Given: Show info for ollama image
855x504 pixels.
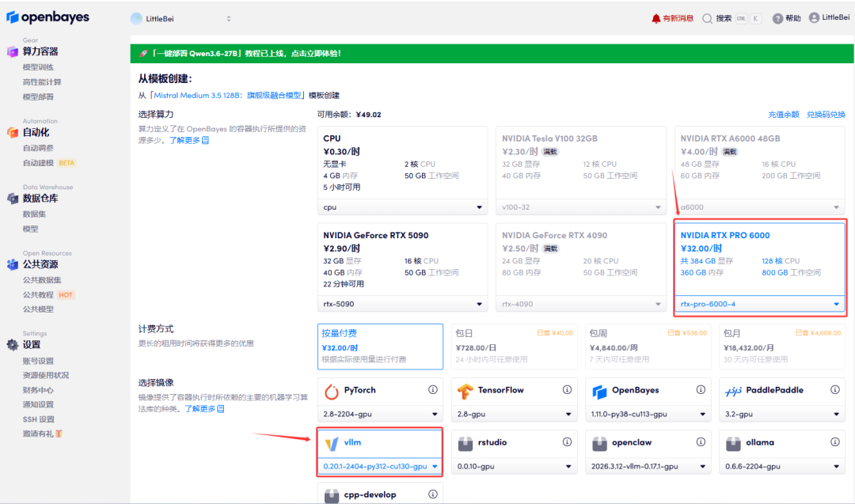Looking at the screenshot, I should 835,441.
